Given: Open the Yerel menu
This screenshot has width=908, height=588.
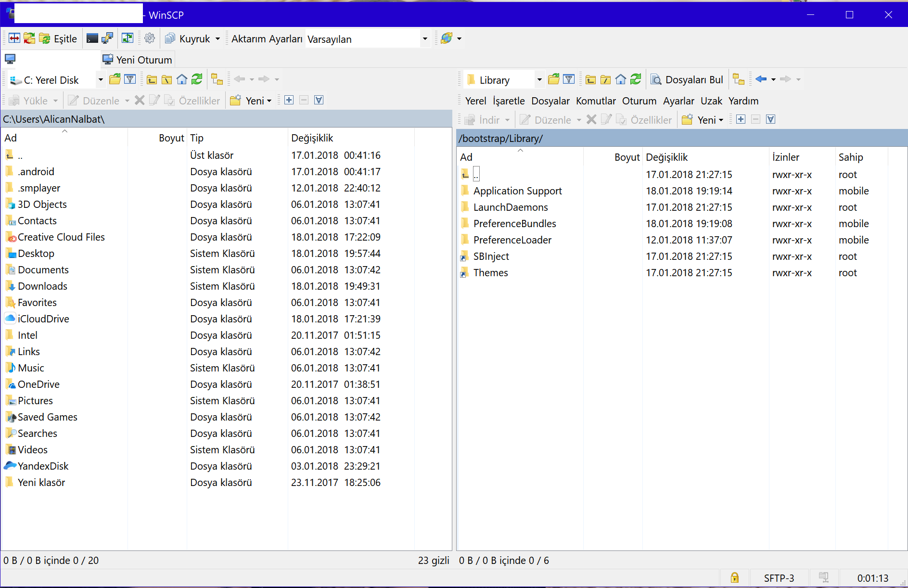Looking at the screenshot, I should coord(476,101).
